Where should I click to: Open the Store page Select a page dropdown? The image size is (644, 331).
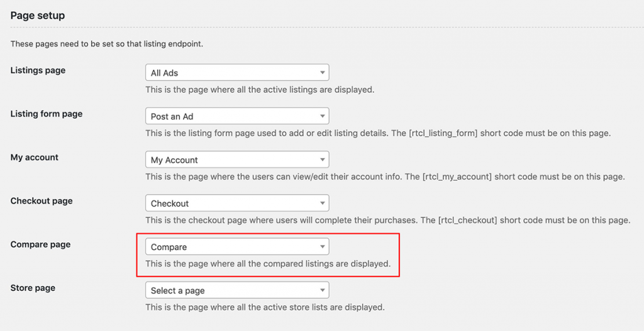point(237,290)
